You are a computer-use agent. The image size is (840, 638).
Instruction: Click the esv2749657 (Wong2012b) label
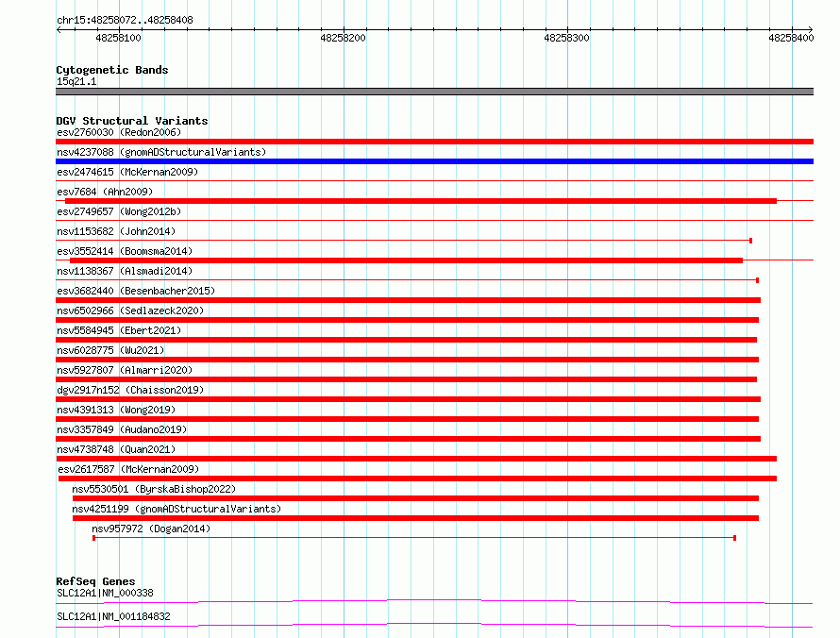point(119,211)
